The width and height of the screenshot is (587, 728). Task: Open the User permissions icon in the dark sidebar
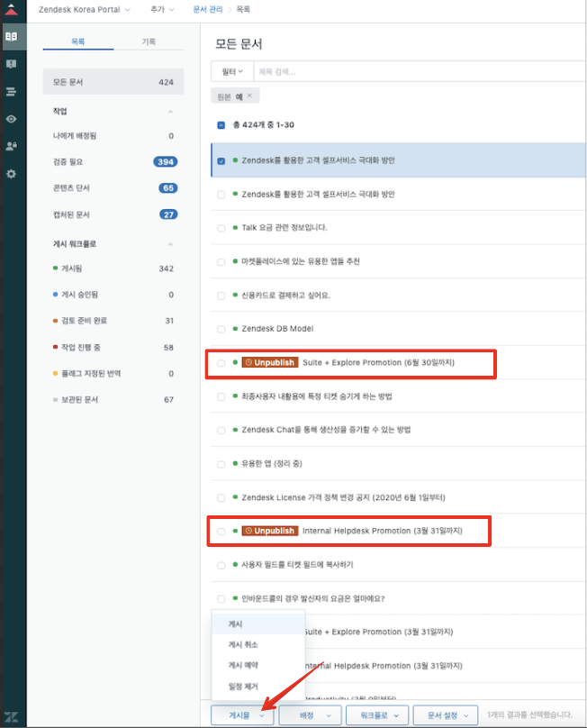(x=11, y=146)
